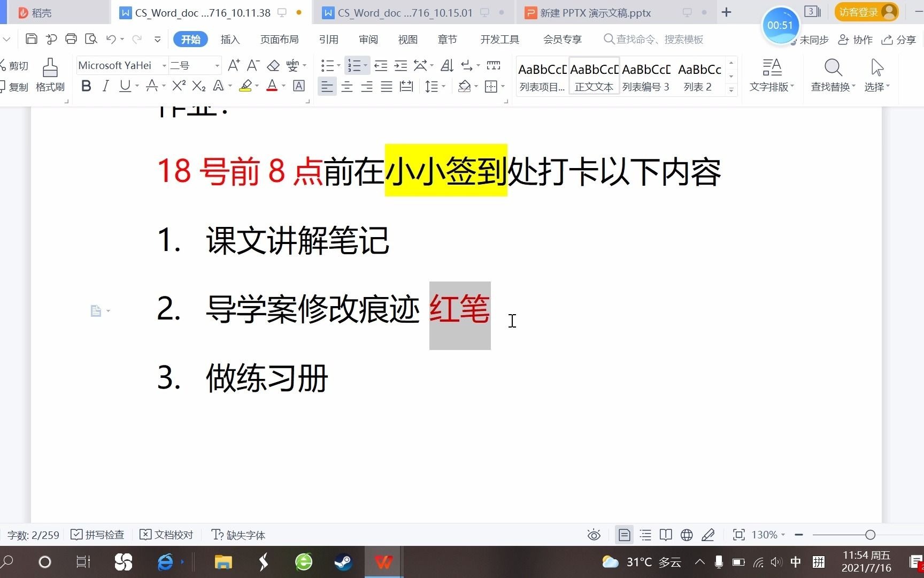Screen dimensions: 924x578
Task: Open File Explorer in the taskbar
Action: [223, 562]
